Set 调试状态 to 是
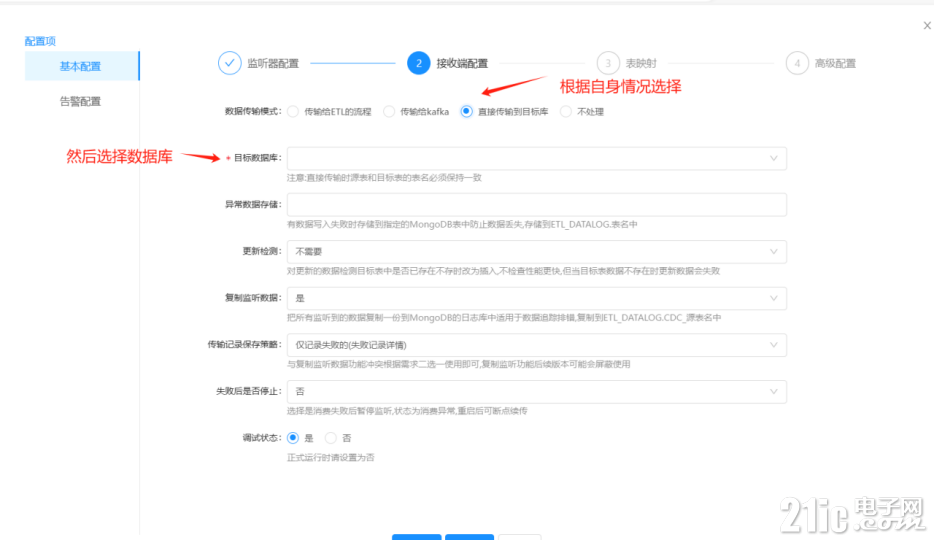934x540 pixels. (293, 438)
